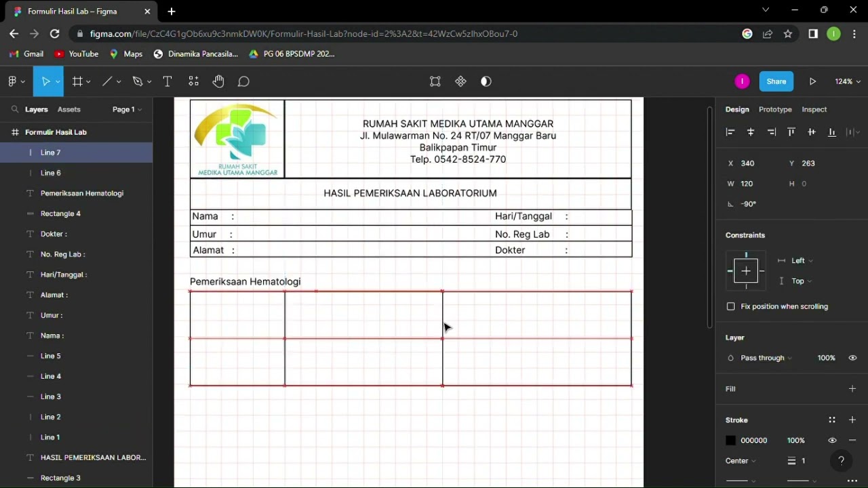Open the Dinamika Pancasila bookmark
Viewport: 868px width, 488px height.
click(x=196, y=54)
